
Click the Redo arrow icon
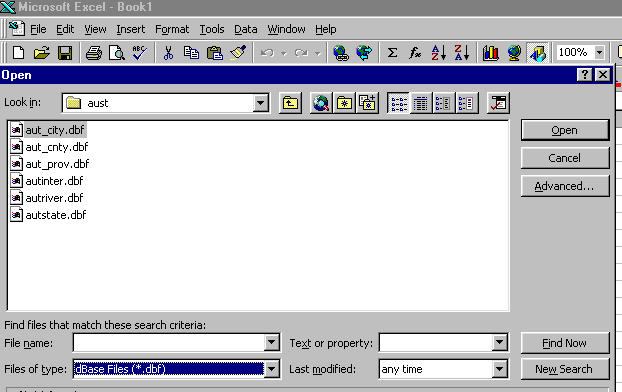point(301,52)
